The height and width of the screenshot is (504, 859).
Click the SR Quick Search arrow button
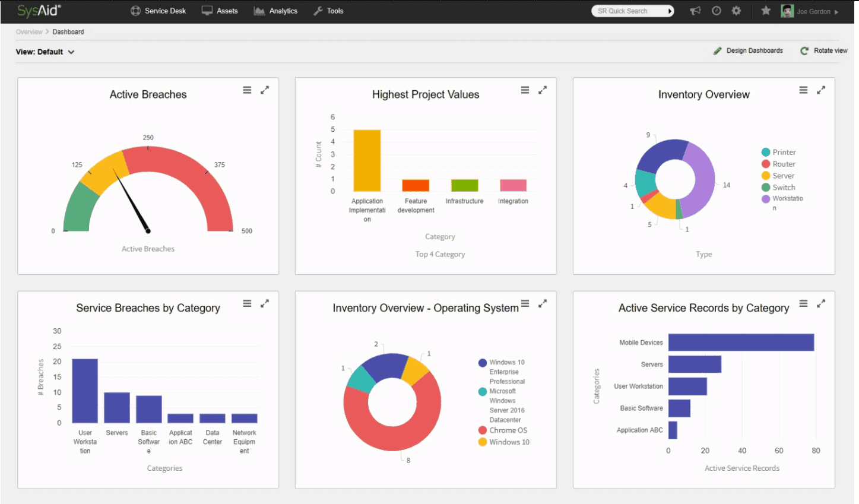click(670, 11)
